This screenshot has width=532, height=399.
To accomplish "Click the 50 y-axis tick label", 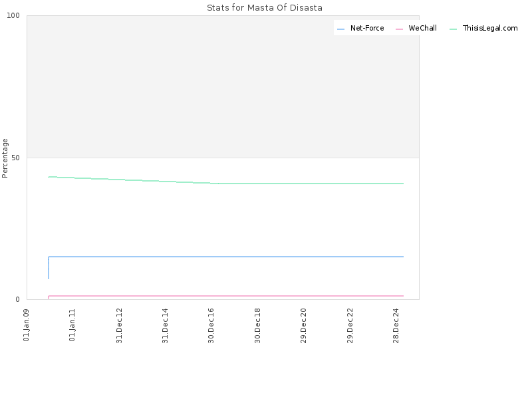I will point(15,158).
